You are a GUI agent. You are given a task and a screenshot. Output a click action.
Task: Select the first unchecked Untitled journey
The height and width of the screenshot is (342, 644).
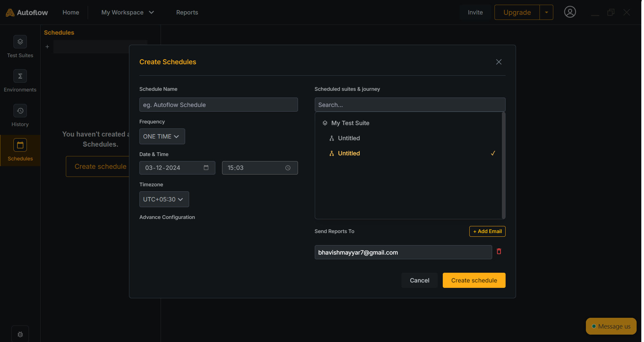tap(349, 138)
